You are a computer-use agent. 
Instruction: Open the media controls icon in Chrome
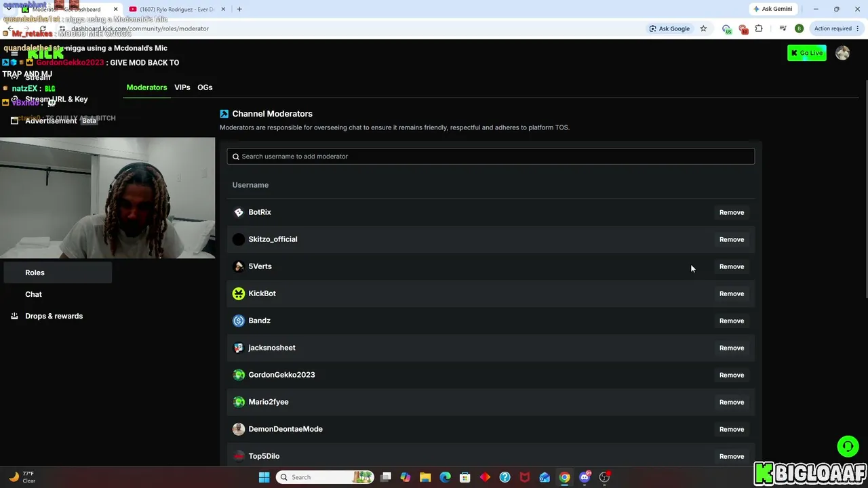pos(783,28)
